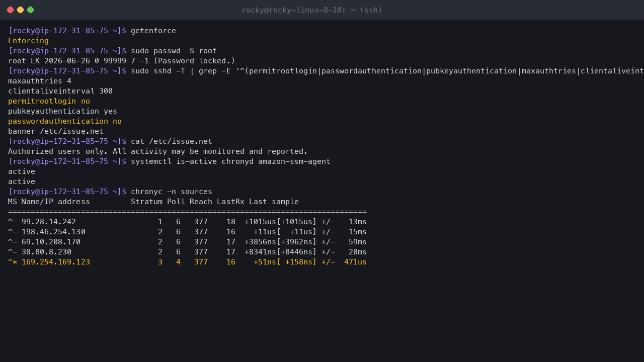The width and height of the screenshot is (644, 362).
Task: Maximize terminal using green button
Action: point(30,10)
